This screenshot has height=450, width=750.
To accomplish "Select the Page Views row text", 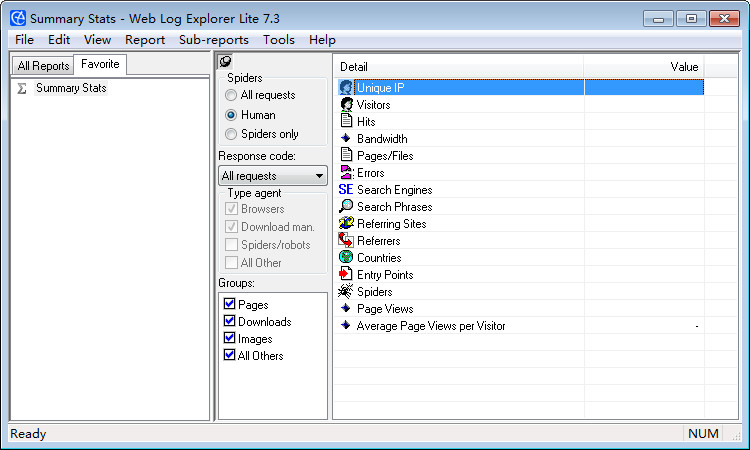I will [385, 309].
